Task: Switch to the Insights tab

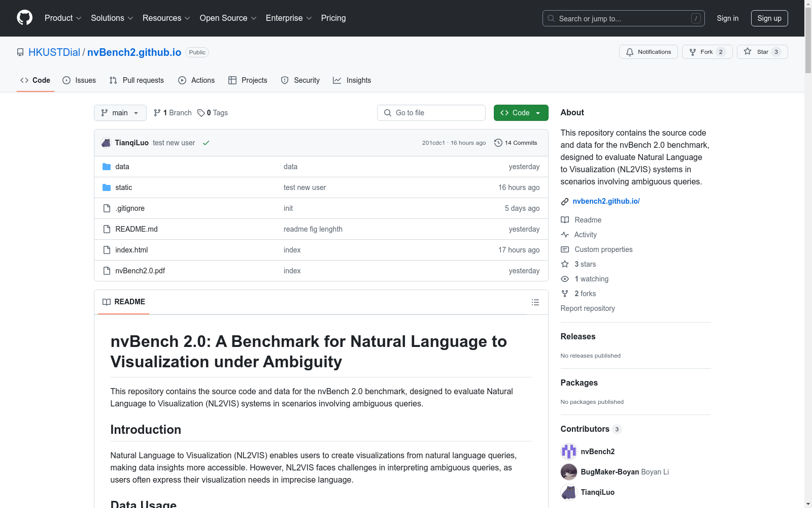Action: [x=352, y=80]
